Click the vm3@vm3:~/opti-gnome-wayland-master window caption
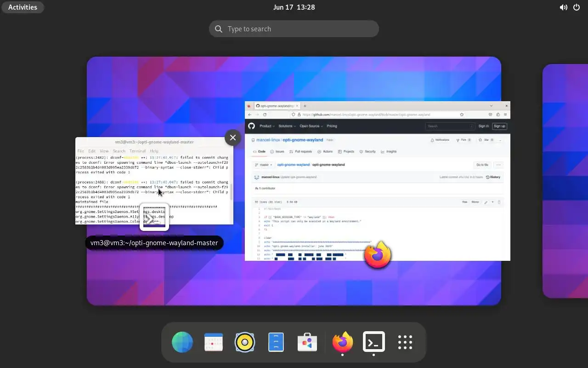The height and width of the screenshot is (368, 588). [x=154, y=243]
